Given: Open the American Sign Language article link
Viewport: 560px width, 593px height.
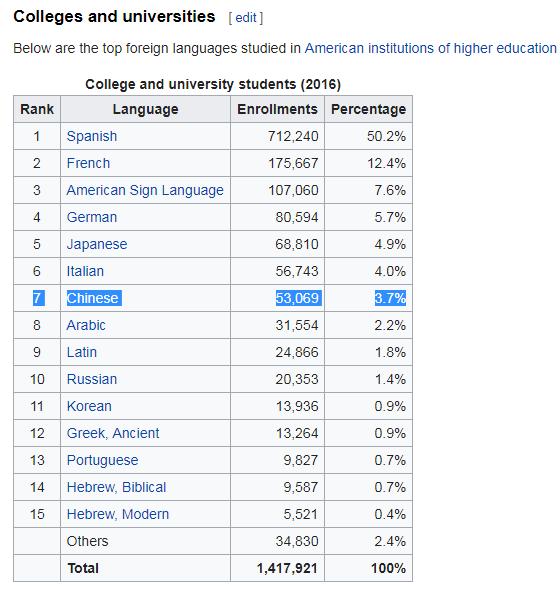Looking at the screenshot, I should pos(145,190).
